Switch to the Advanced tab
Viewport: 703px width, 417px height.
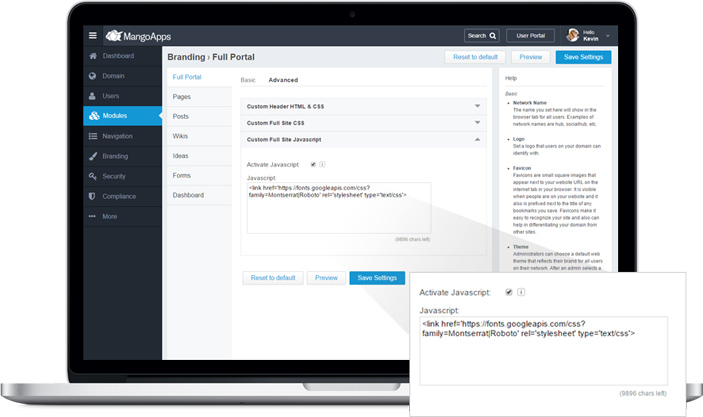pyautogui.click(x=283, y=80)
